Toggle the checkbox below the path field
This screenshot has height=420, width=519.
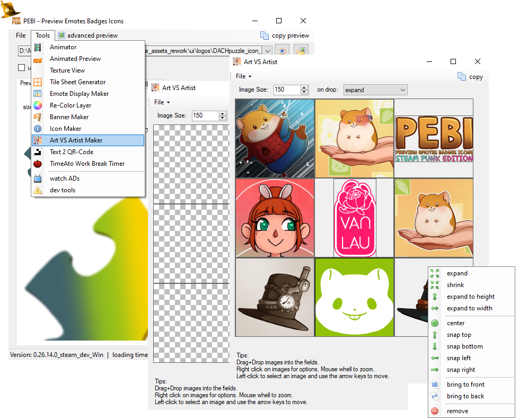pos(22,67)
